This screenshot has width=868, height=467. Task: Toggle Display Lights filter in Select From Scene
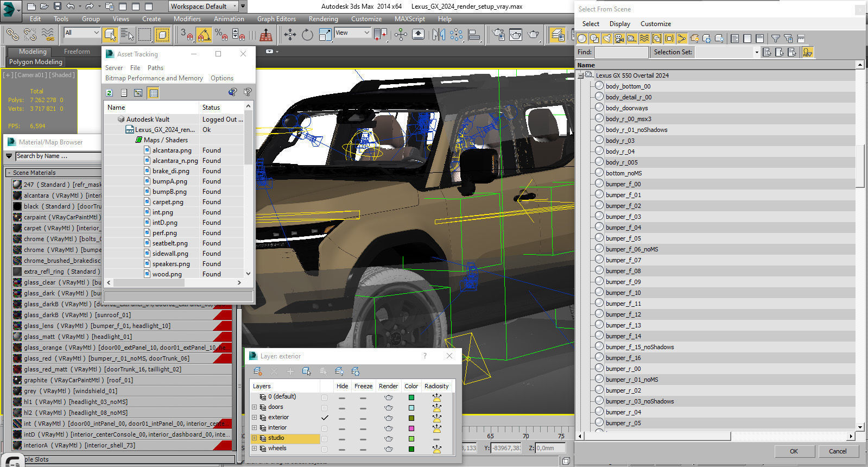(606, 39)
